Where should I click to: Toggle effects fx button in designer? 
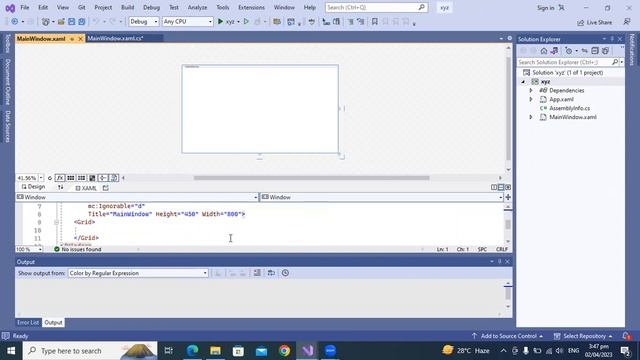coord(60,178)
